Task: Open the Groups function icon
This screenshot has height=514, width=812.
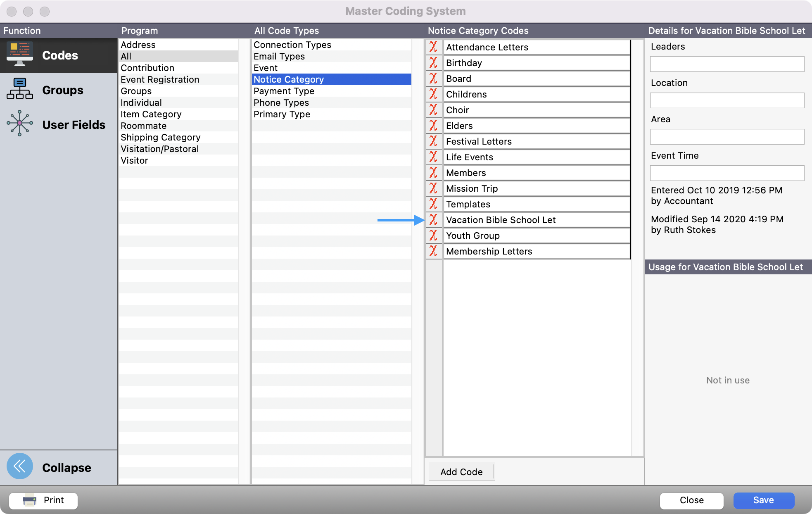Action: [19, 88]
